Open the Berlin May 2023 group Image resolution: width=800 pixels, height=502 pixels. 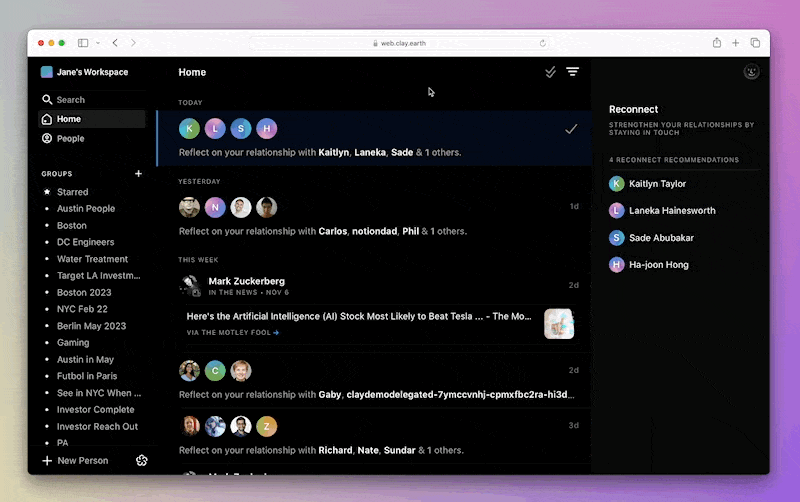pyautogui.click(x=92, y=326)
